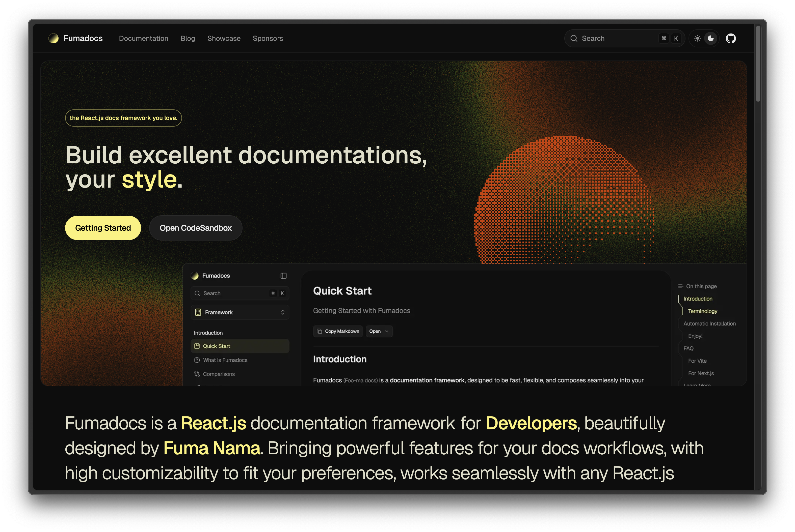Viewport: 795px width, 532px height.
Task: Switch to dark theme moon toggle
Action: click(x=710, y=38)
